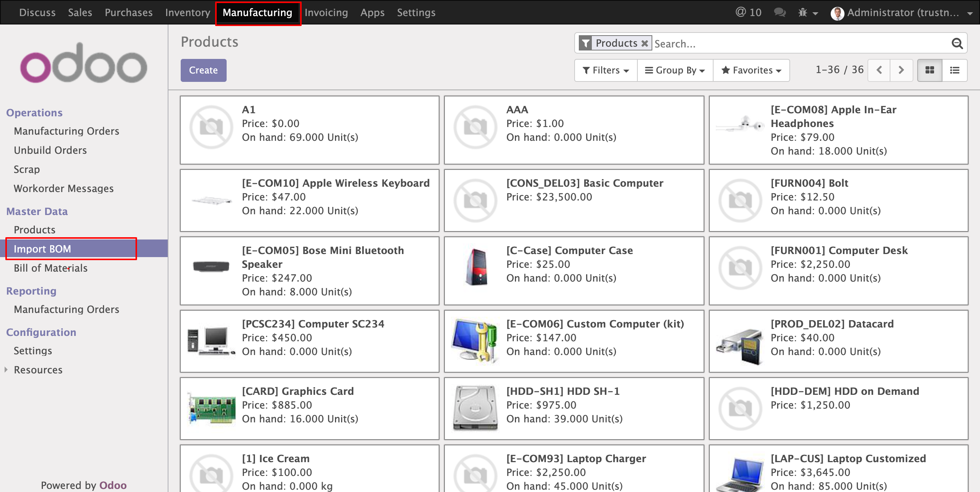The image size is (980, 492).
Task: Switch to kanban view
Action: point(929,70)
